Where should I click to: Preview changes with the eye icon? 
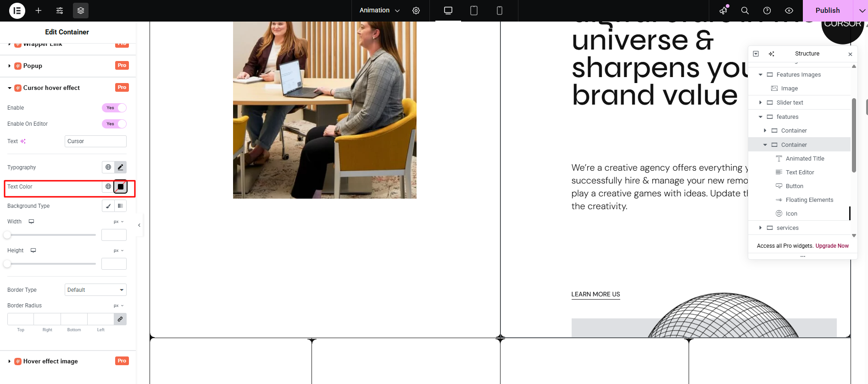click(x=789, y=11)
